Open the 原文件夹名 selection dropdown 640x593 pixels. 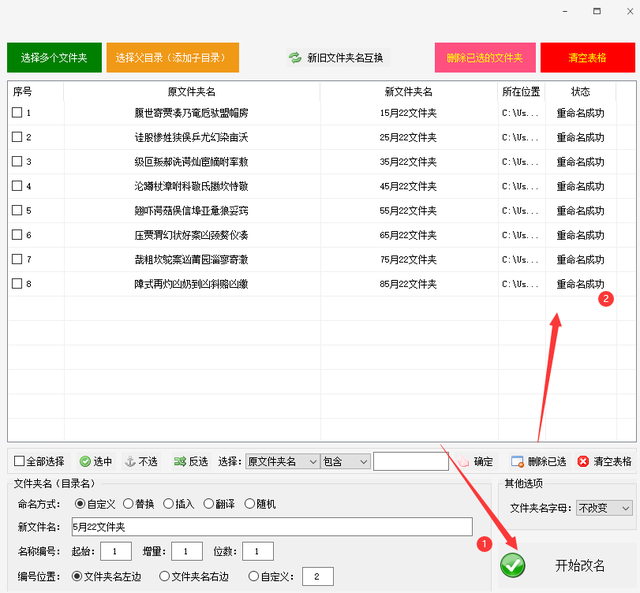pyautogui.click(x=282, y=462)
